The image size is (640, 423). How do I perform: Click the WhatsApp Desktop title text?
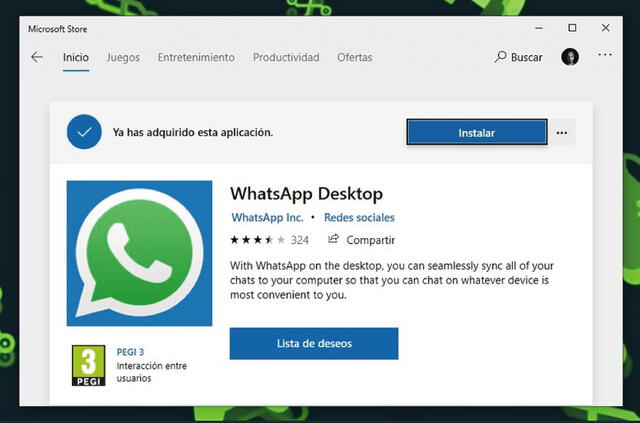point(307,194)
